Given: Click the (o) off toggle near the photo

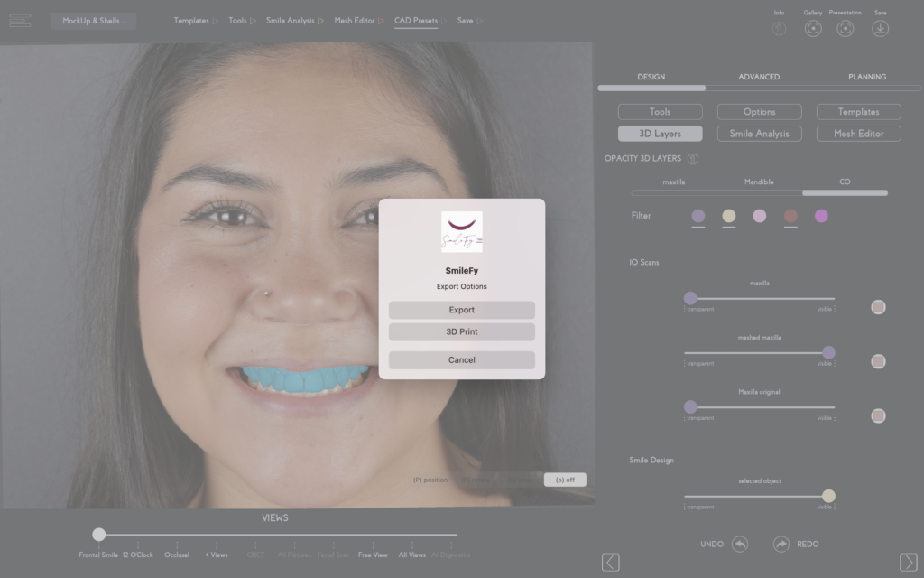Looking at the screenshot, I should 565,480.
